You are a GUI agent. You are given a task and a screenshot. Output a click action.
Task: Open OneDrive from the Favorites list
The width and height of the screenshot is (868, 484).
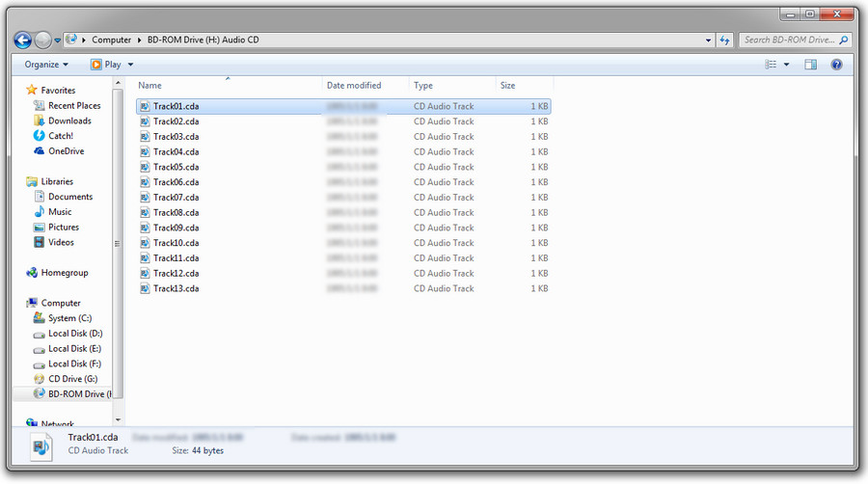click(x=66, y=151)
